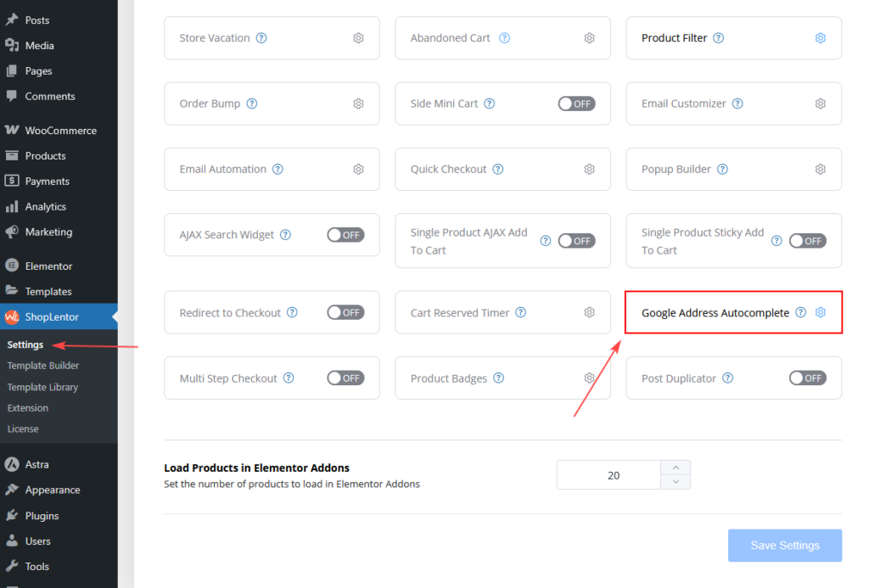
Task: Open Email Customizer settings gear
Action: click(821, 104)
